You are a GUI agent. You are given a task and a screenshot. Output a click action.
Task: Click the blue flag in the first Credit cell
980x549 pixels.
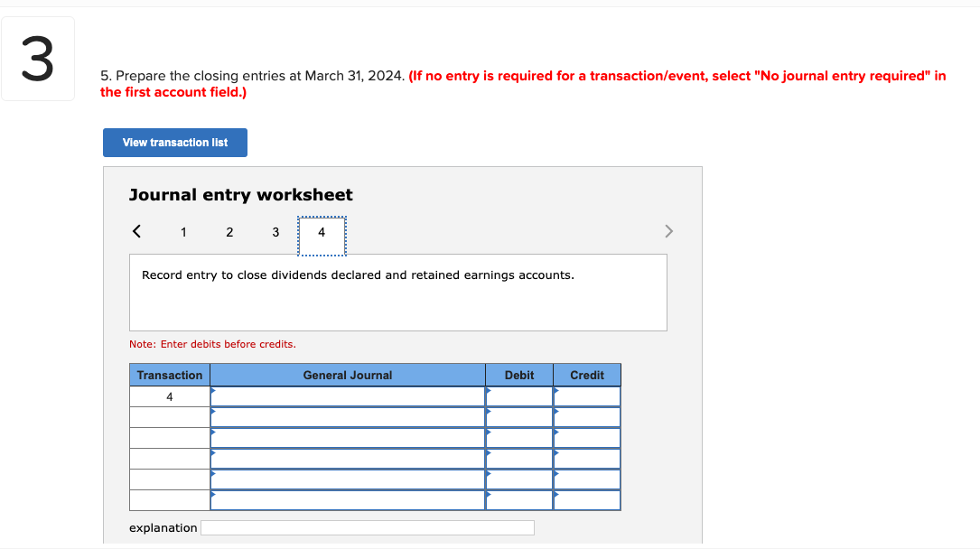(557, 390)
